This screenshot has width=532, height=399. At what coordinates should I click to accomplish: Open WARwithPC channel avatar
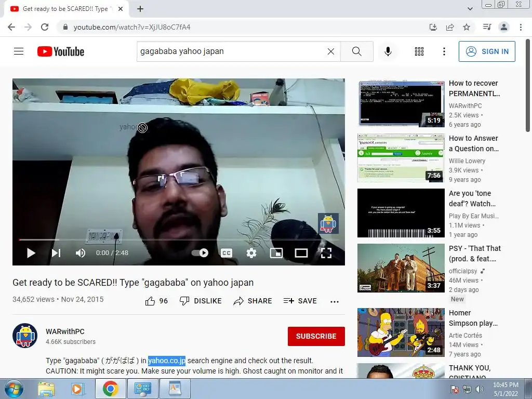point(25,336)
